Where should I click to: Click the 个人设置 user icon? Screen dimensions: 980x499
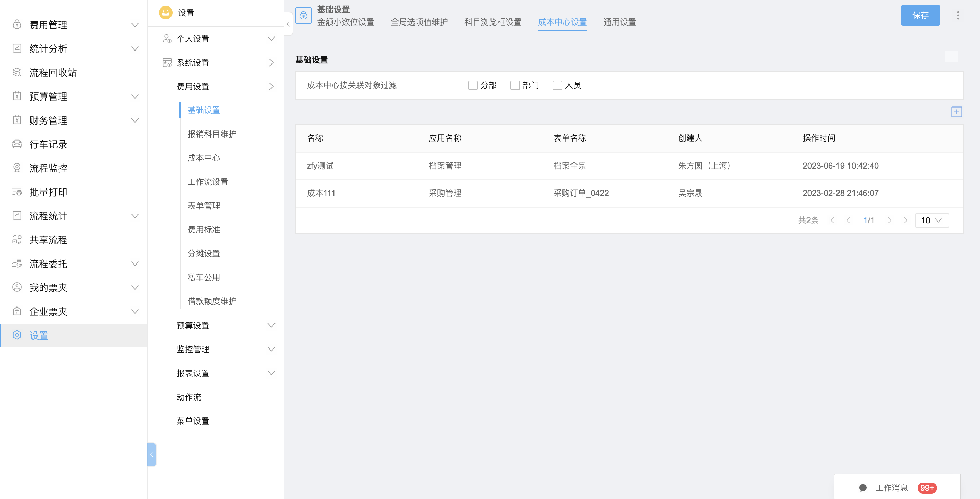(167, 39)
